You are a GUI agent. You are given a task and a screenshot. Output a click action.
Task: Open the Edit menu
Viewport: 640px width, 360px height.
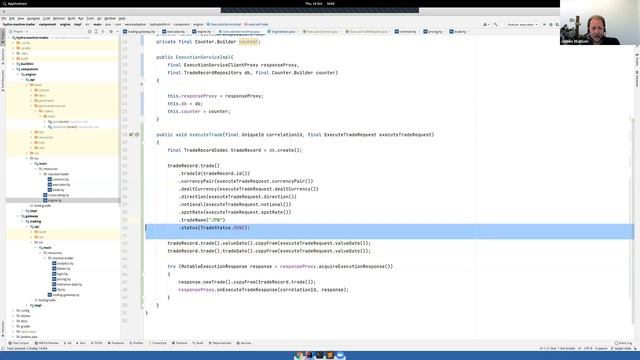[x=12, y=18]
